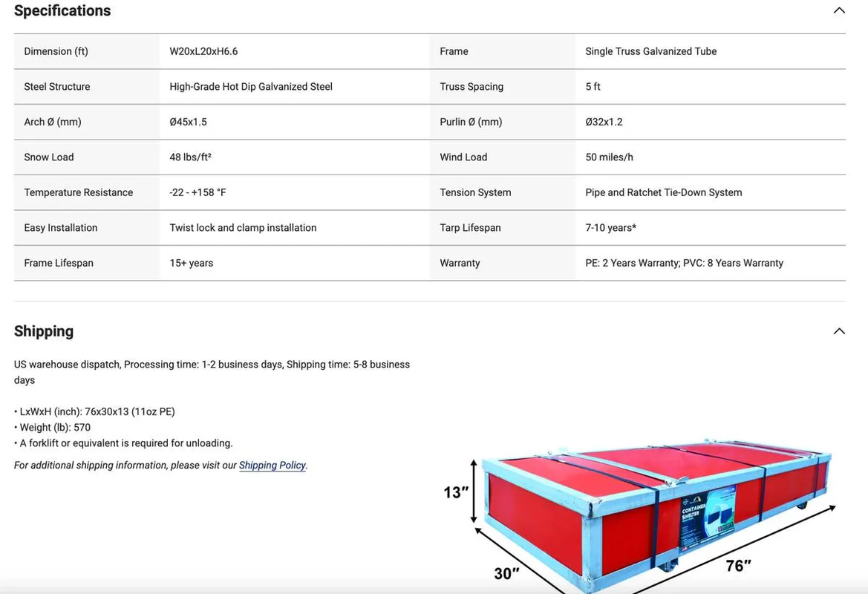Select the Tarp Lifespan 7-10 years value

610,227
